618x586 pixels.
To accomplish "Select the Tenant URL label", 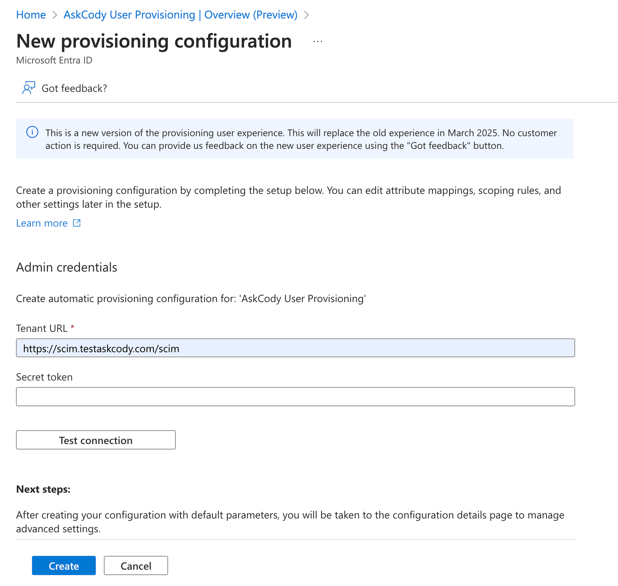I will (x=41, y=328).
